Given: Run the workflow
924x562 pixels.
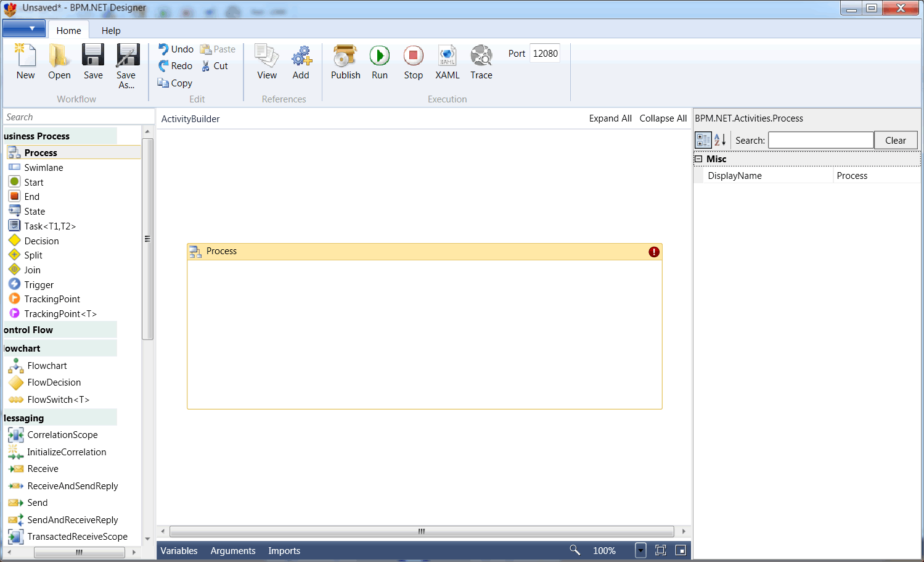Looking at the screenshot, I should coord(380,62).
